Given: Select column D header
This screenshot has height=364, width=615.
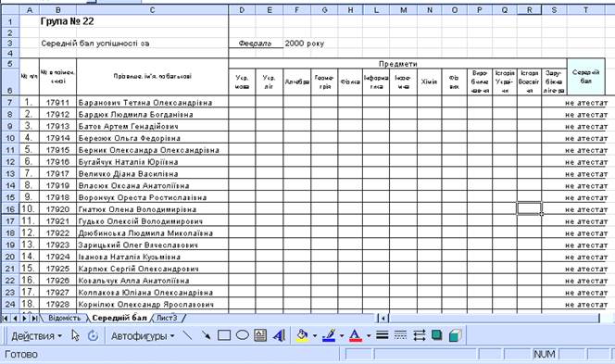Looking at the screenshot, I should click(x=242, y=10).
